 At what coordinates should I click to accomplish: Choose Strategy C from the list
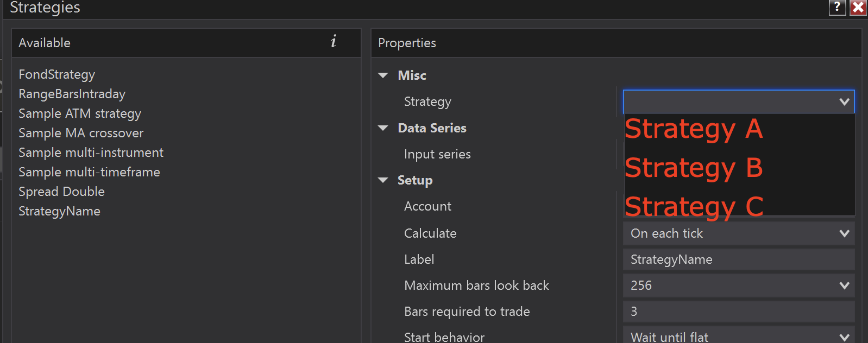click(x=694, y=207)
